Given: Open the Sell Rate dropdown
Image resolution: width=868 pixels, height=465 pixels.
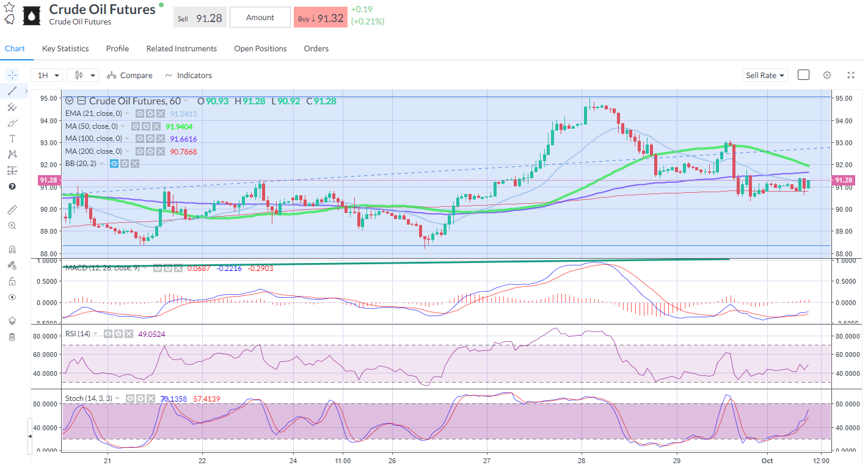Looking at the screenshot, I should click(x=765, y=74).
